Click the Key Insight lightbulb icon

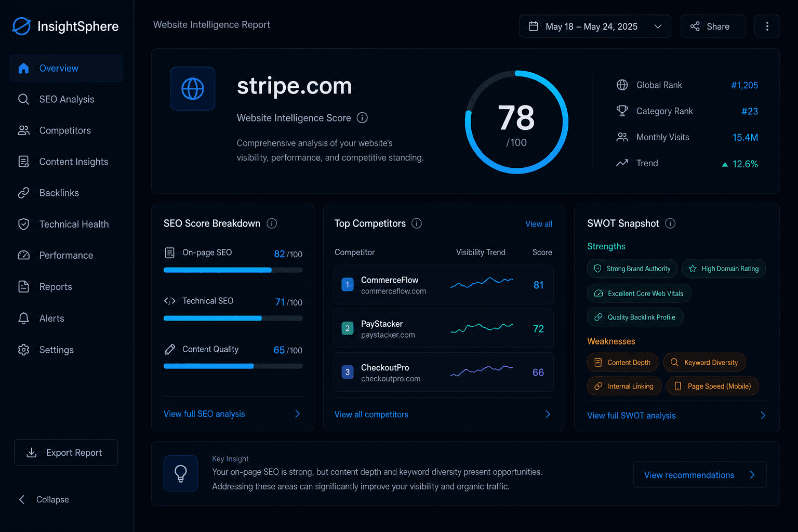[x=181, y=473]
